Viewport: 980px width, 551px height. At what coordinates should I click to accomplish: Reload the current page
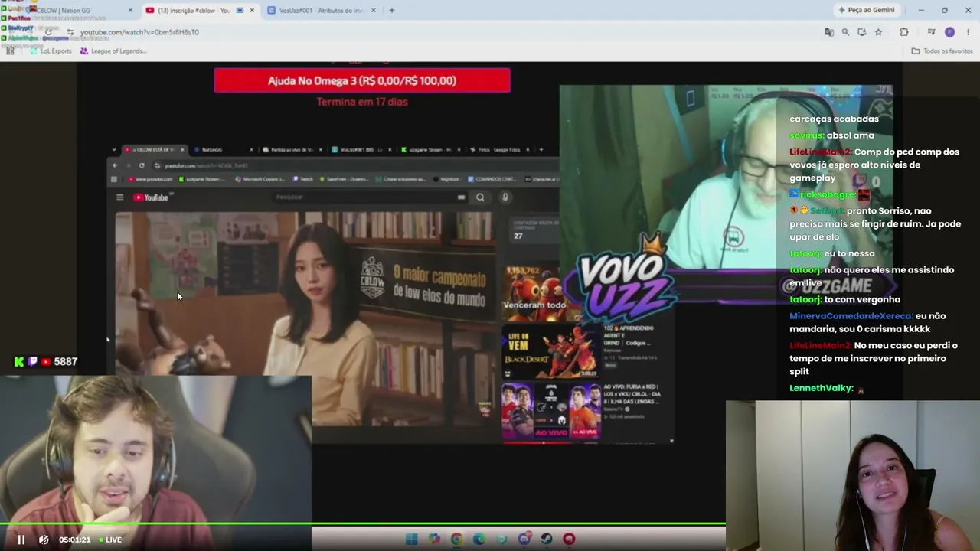[x=48, y=32]
